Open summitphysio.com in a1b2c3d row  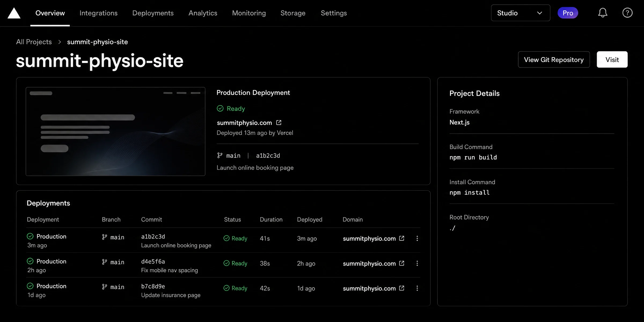coord(369,239)
